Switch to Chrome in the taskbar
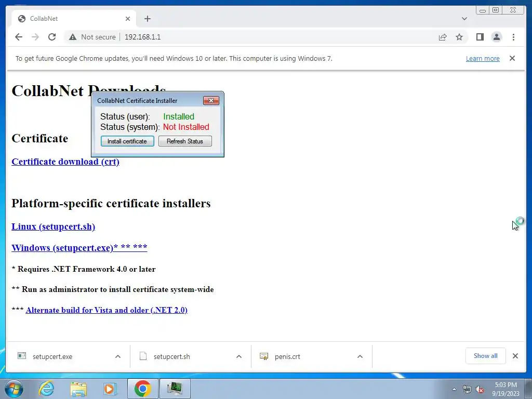Viewport: 532px width, 399px height. [143, 389]
